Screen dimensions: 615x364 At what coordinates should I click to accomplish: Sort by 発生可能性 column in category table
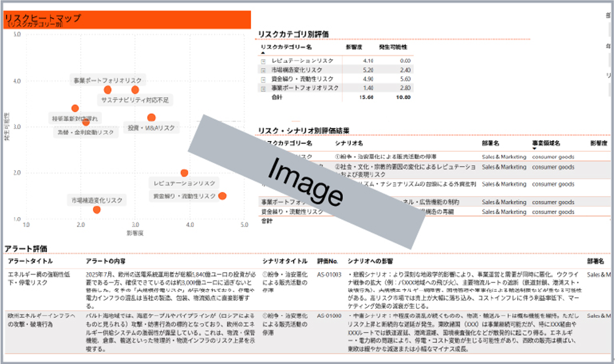coord(393,47)
